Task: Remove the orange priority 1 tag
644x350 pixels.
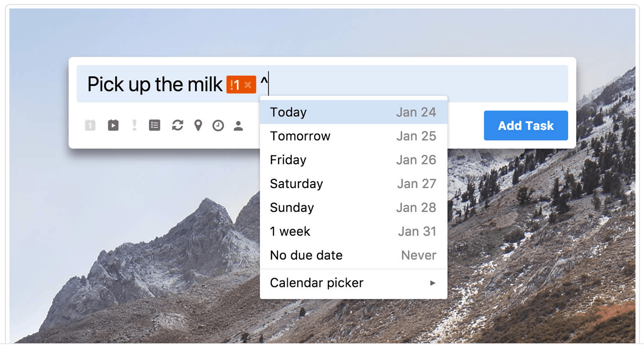Action: [248, 85]
